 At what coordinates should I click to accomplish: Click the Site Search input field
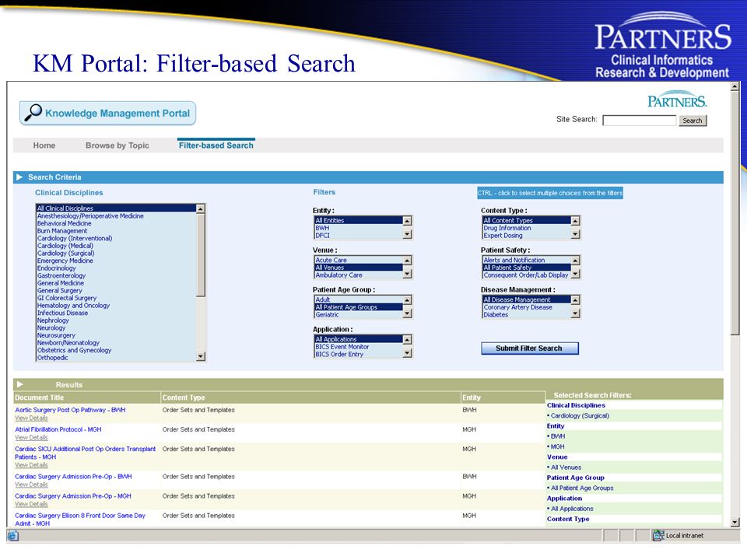click(640, 121)
